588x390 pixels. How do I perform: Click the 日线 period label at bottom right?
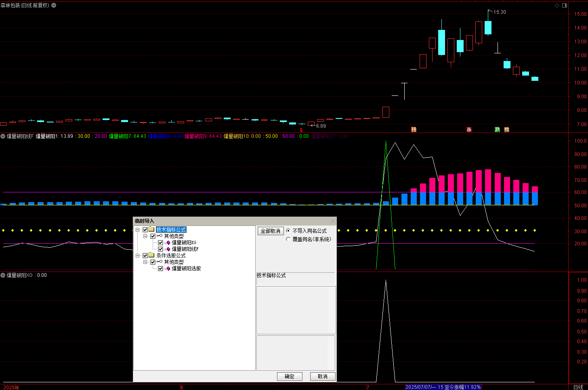[578, 387]
